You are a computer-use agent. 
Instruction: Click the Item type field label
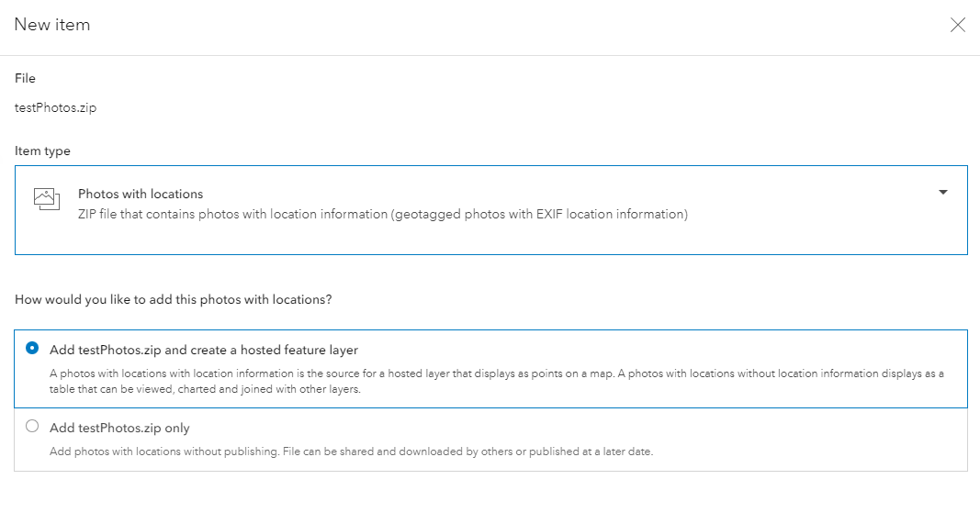(x=42, y=151)
